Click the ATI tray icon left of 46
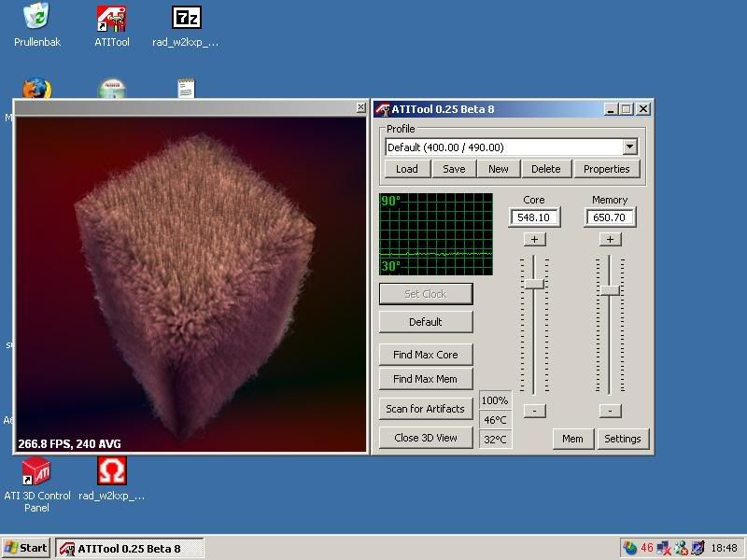 click(x=629, y=549)
